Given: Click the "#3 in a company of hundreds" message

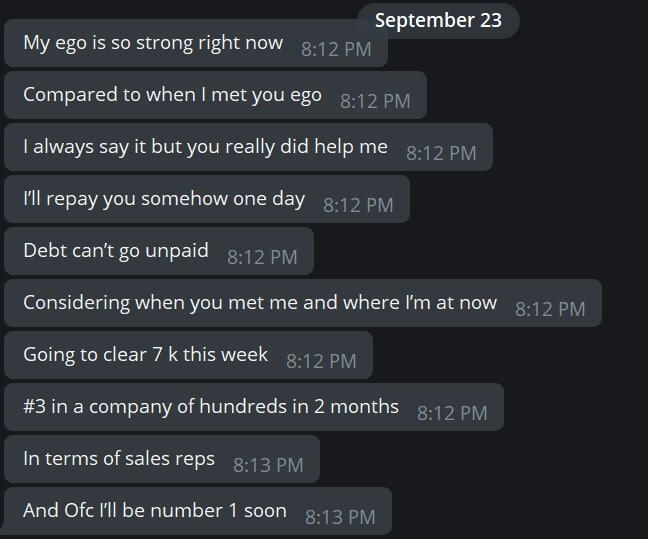Looking at the screenshot, I should [x=210, y=407].
